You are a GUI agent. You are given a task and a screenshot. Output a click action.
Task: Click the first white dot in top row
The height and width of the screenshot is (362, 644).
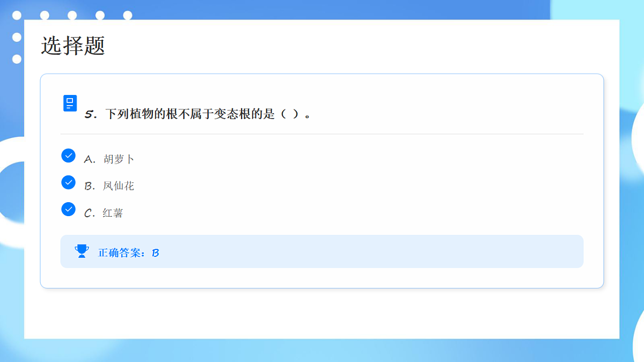(x=17, y=15)
